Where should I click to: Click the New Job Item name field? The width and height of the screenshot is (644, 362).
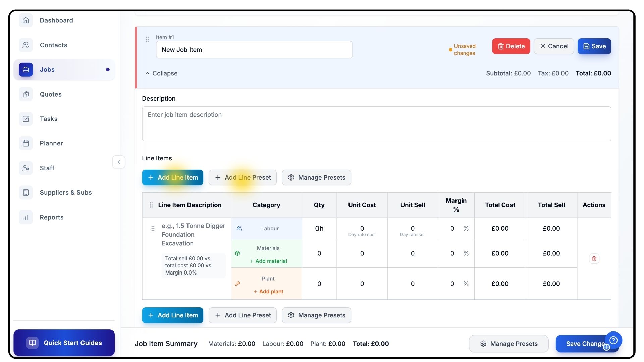coord(254,50)
